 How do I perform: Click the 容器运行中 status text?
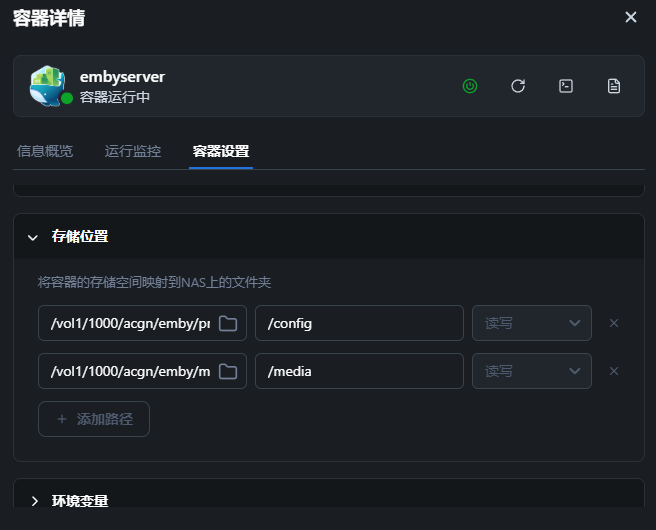coord(115,97)
